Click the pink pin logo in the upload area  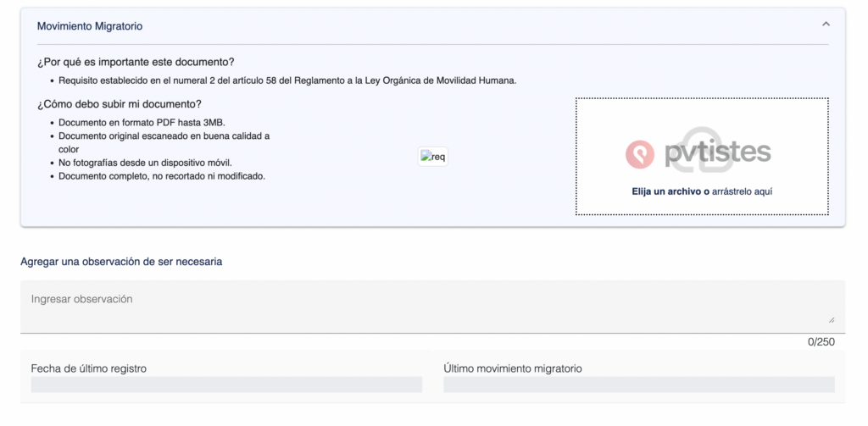[640, 153]
